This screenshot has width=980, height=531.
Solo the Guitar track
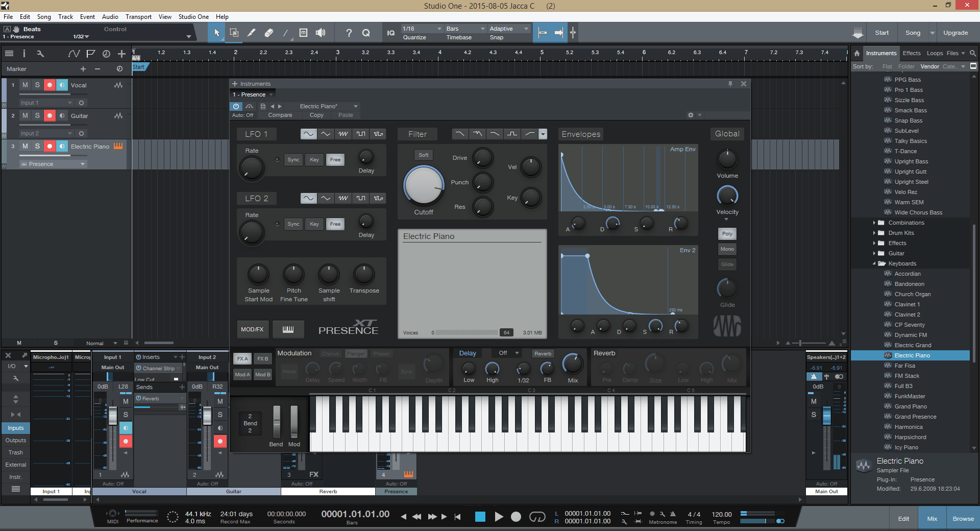click(x=37, y=116)
